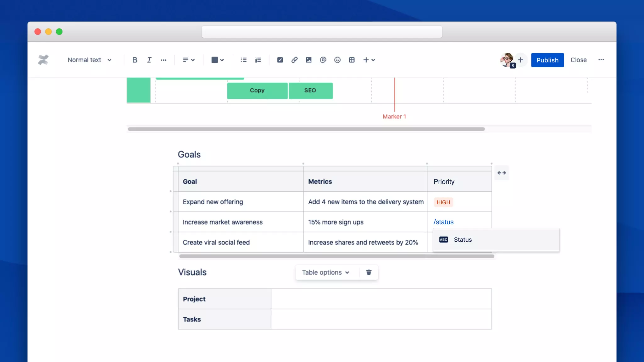The height and width of the screenshot is (362, 644).
Task: Toggle italic formatting
Action: pyautogui.click(x=149, y=60)
